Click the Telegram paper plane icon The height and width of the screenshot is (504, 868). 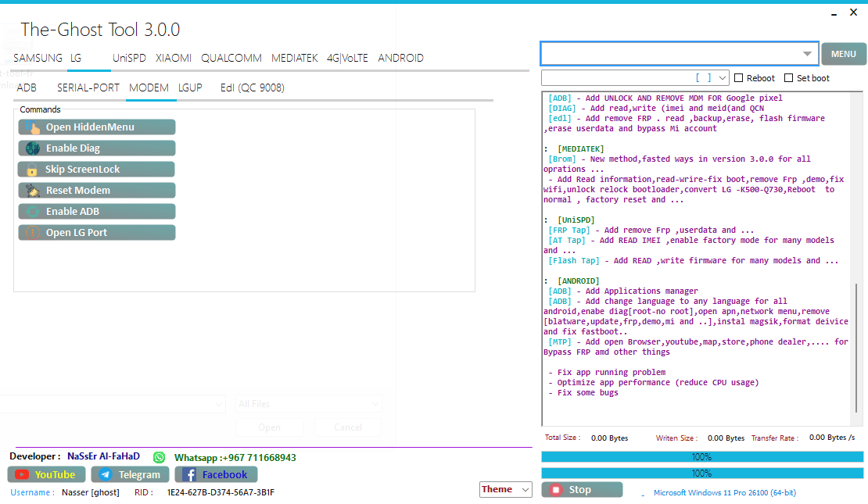(x=106, y=474)
